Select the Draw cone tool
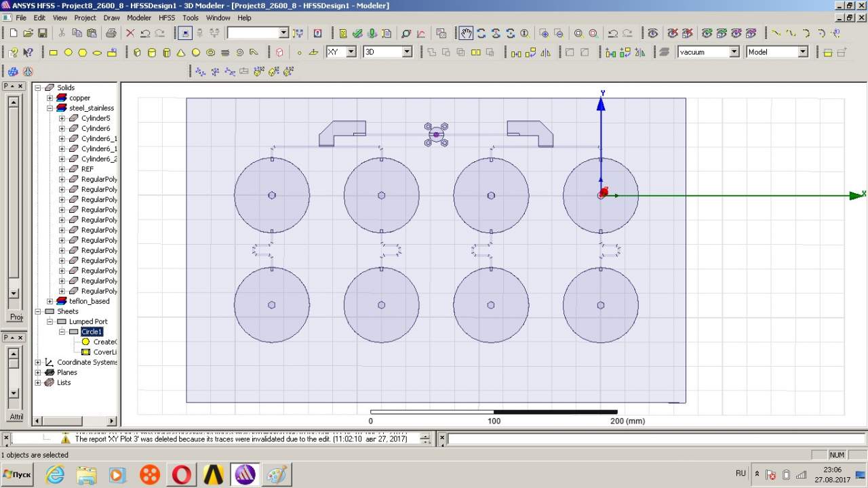Screen dimensions: 868x488 pos(181,52)
